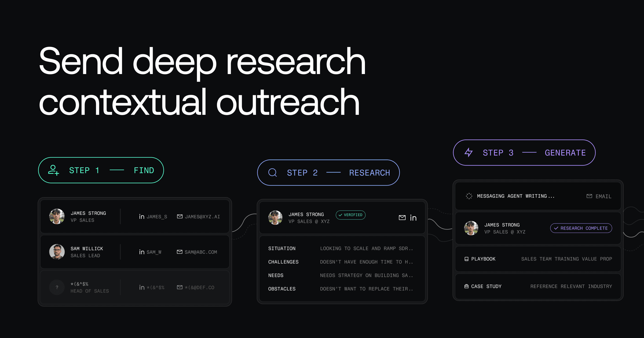
Task: Click the green Verified badge
Action: click(x=350, y=215)
